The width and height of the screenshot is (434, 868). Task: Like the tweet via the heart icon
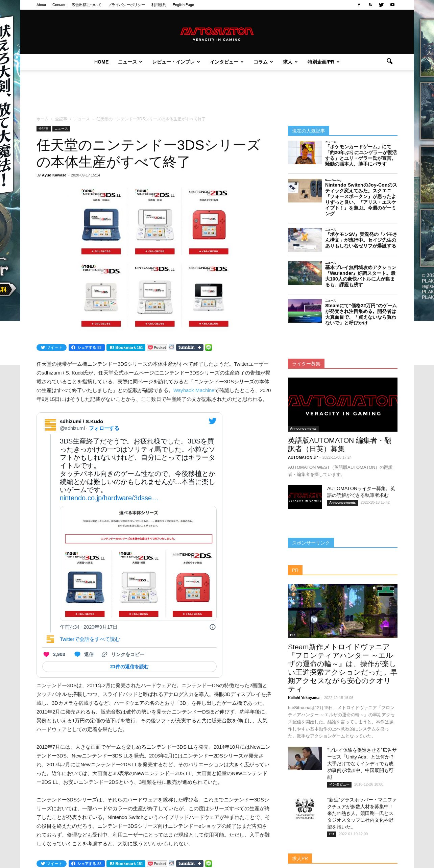46,654
